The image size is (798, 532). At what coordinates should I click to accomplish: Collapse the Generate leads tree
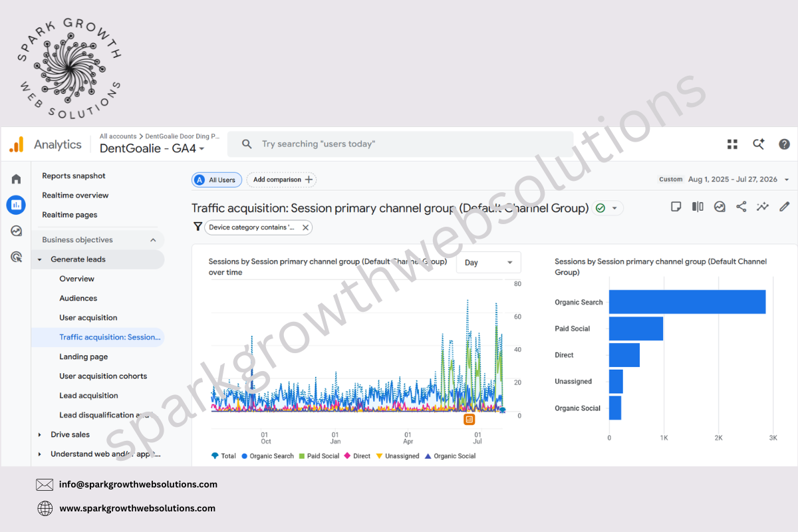tap(39, 259)
